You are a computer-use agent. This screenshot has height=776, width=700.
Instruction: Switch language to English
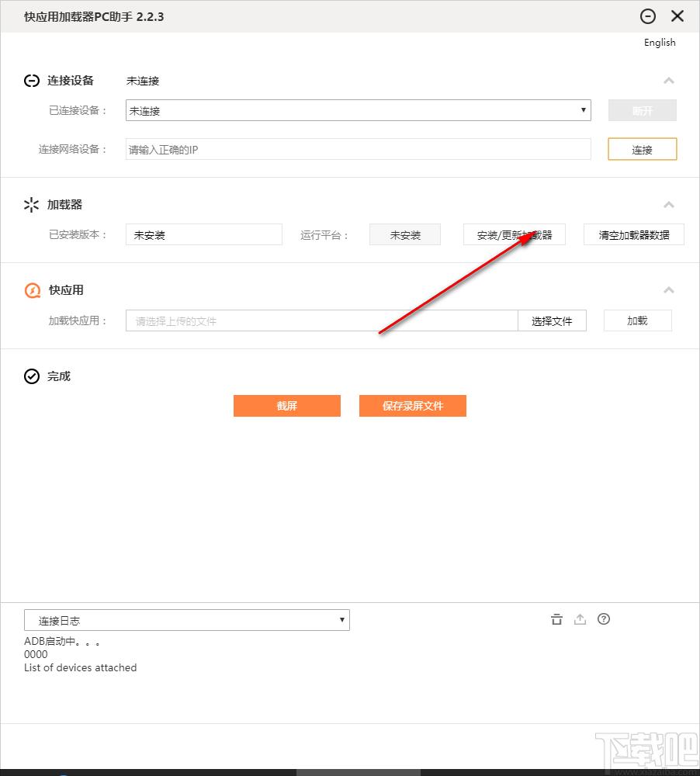click(x=660, y=43)
